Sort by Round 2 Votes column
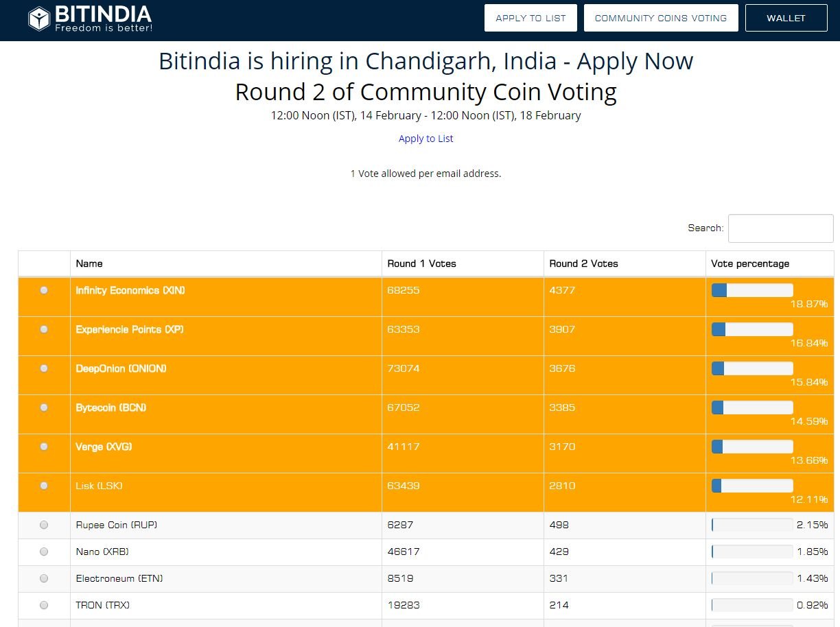The height and width of the screenshot is (627, 840). (583, 263)
